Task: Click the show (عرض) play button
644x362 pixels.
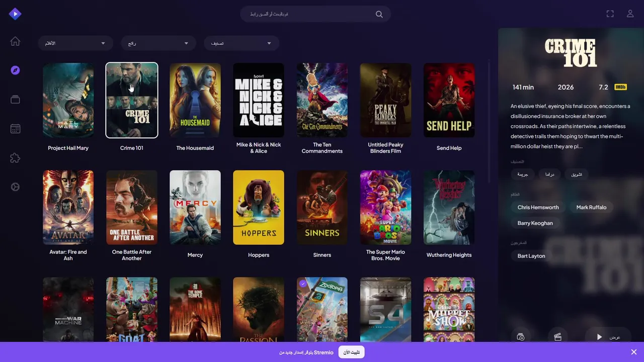Action: pos(609,337)
